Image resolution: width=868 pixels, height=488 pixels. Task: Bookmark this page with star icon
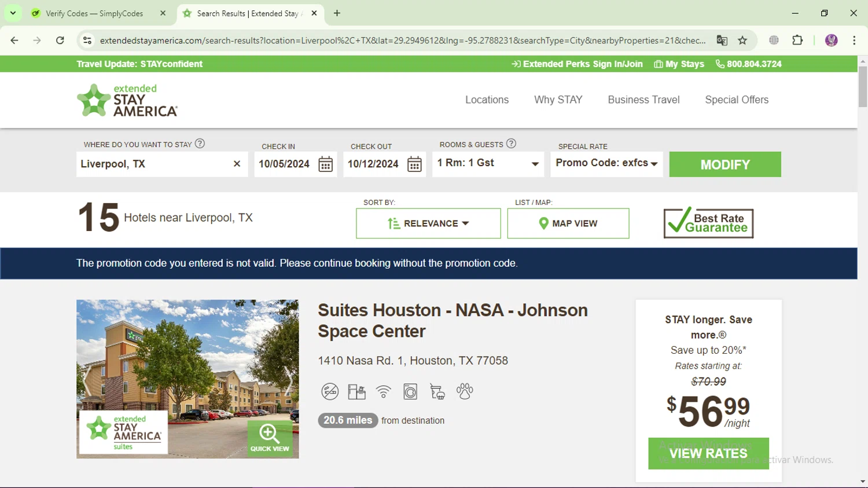point(742,40)
